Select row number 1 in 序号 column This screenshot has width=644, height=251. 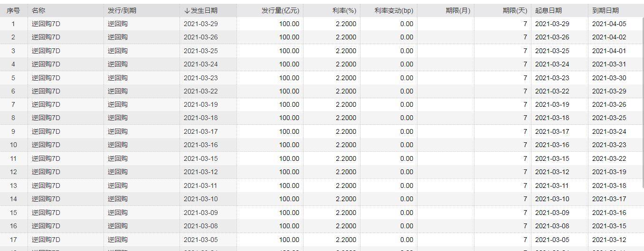(13, 24)
